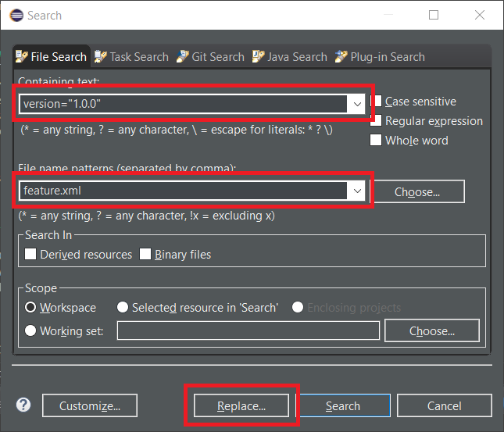Choose Selected resource in 'Search' scope

click(x=123, y=307)
